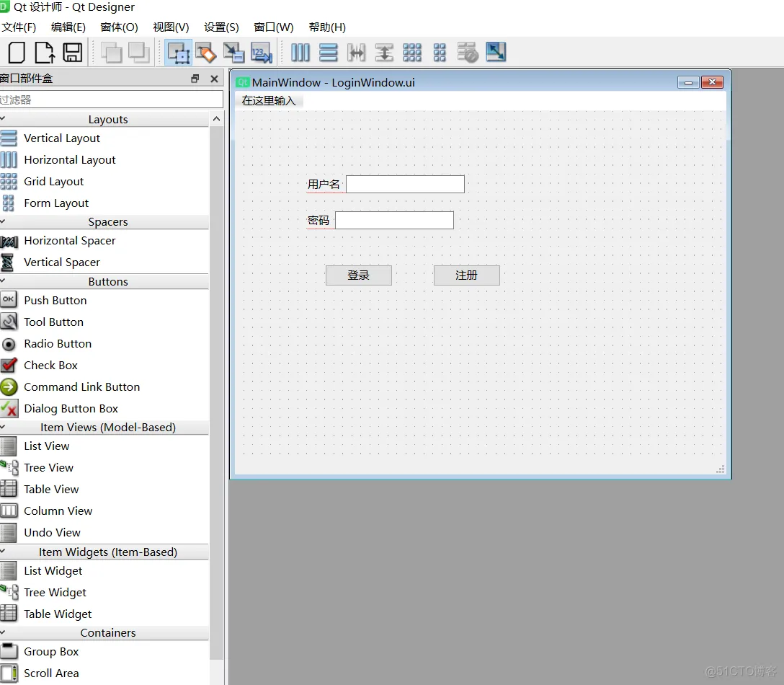
Task: Click the Adjust Size toolbar icon
Action: pos(496,53)
